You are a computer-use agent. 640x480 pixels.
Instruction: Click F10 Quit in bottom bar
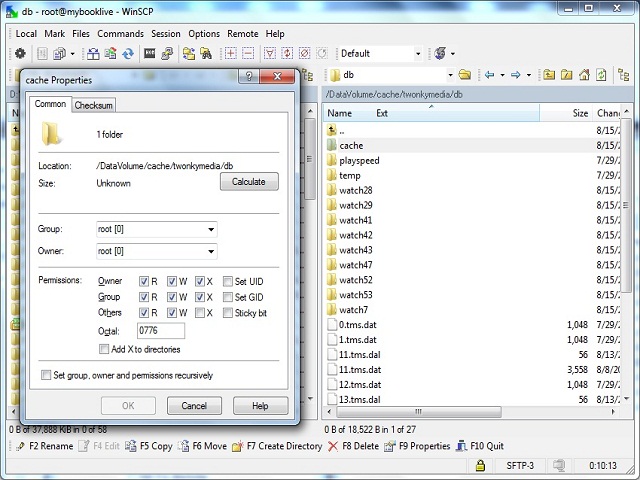tap(481, 446)
